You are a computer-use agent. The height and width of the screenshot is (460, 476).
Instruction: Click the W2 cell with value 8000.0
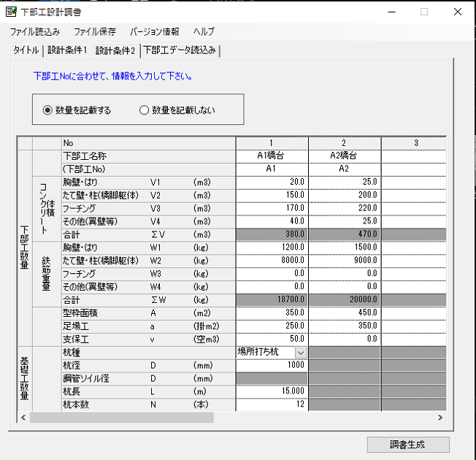point(272,261)
